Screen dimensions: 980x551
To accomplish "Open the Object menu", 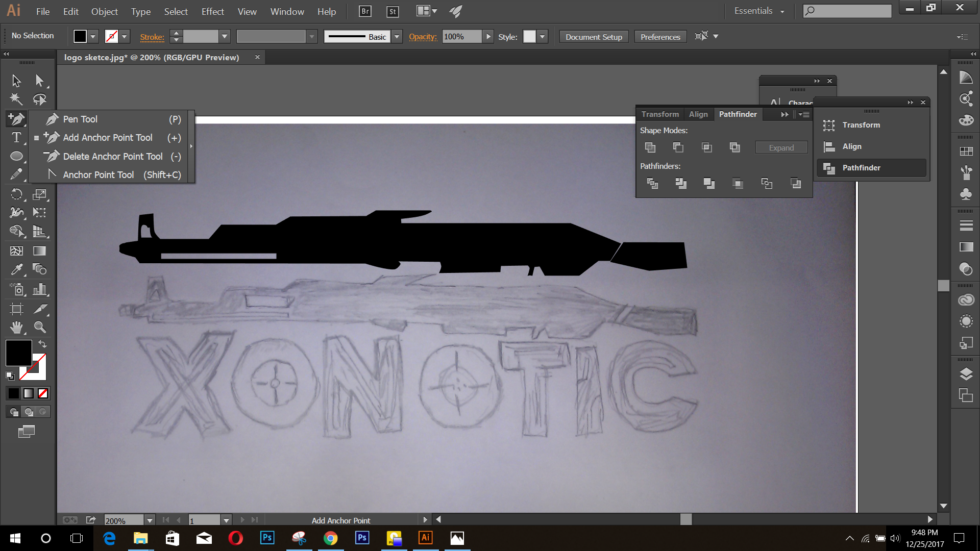I will click(x=104, y=11).
